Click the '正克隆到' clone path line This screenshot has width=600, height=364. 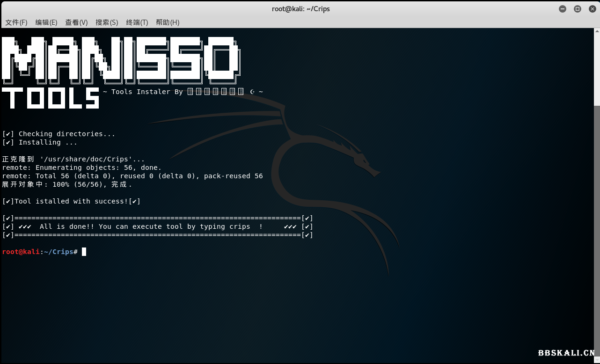coord(73,159)
